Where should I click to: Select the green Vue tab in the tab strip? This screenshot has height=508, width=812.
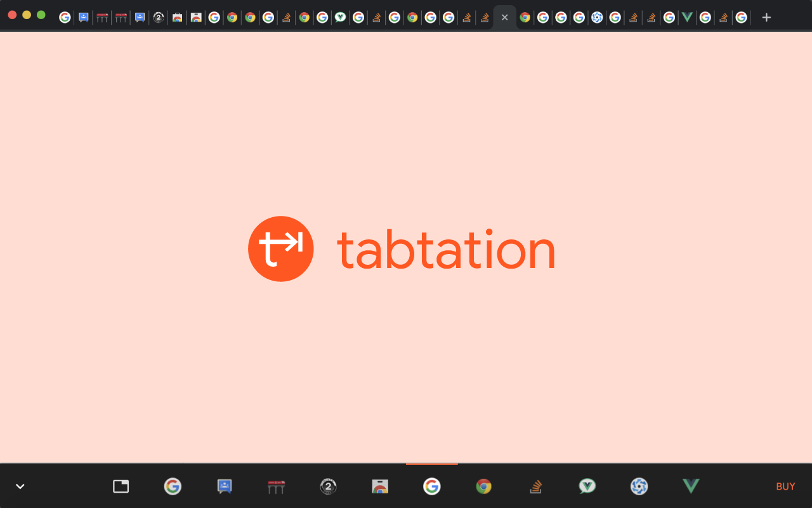[x=686, y=17]
